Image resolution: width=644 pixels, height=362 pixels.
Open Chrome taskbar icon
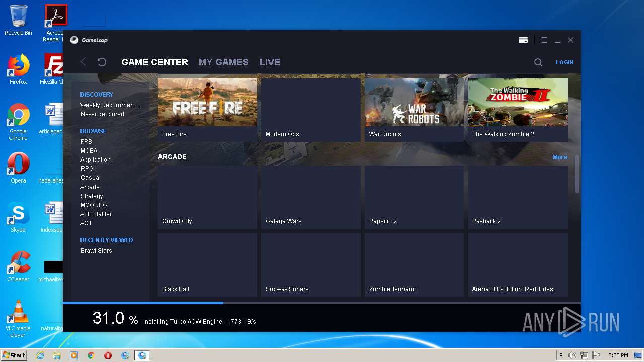91,355
